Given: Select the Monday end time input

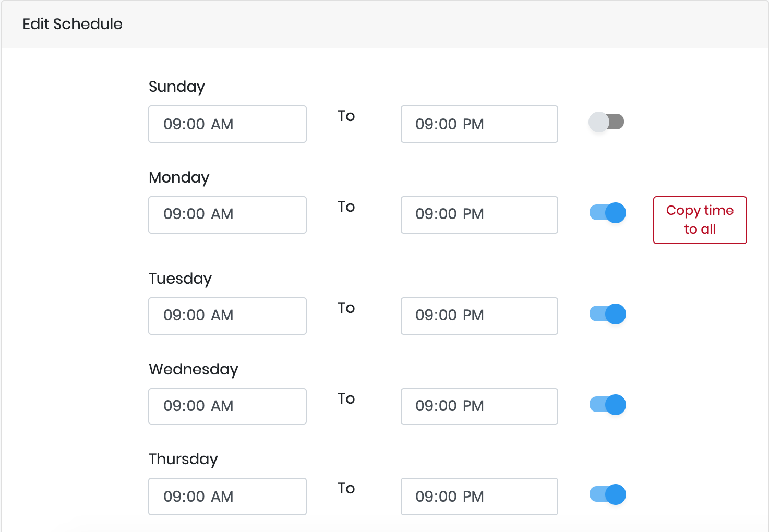Looking at the screenshot, I should pyautogui.click(x=479, y=215).
